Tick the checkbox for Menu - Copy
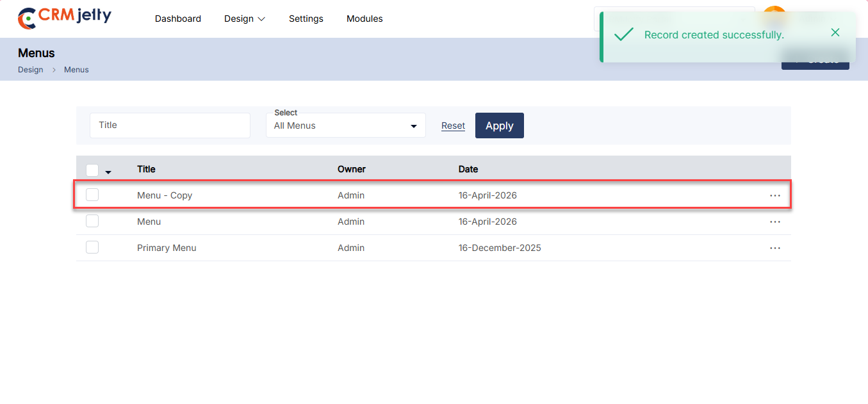Image resolution: width=868 pixels, height=404 pixels. pos(92,195)
